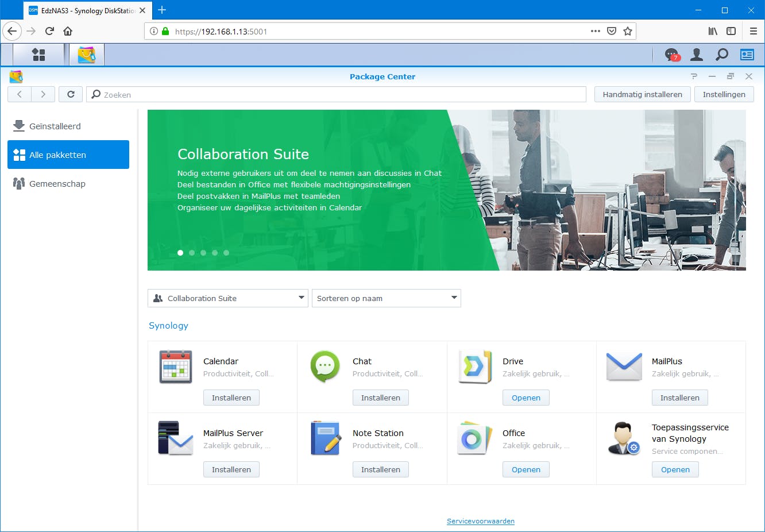This screenshot has width=765, height=532.
Task: Click the Synology Application Service icon
Action: [624, 438]
